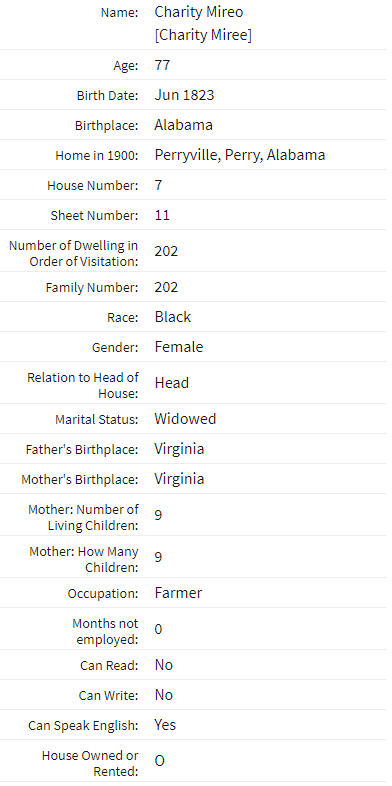This screenshot has height=786, width=392.
Task: Click the name value Charity Mireo
Action: (x=199, y=12)
